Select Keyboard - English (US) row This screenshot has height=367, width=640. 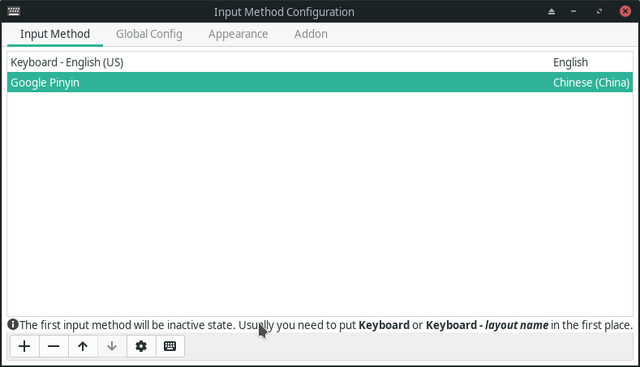coord(320,62)
